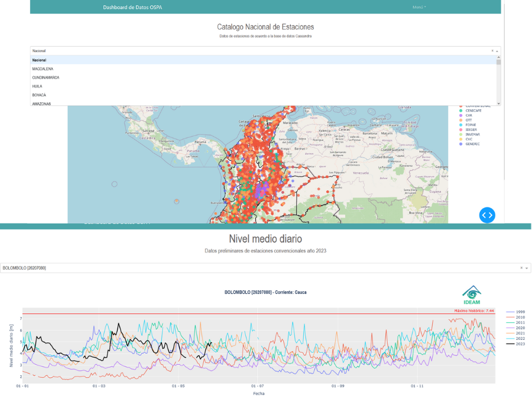Select CUNDINAMARCA from the dropdown list
The image size is (532, 399).
[x=46, y=77]
